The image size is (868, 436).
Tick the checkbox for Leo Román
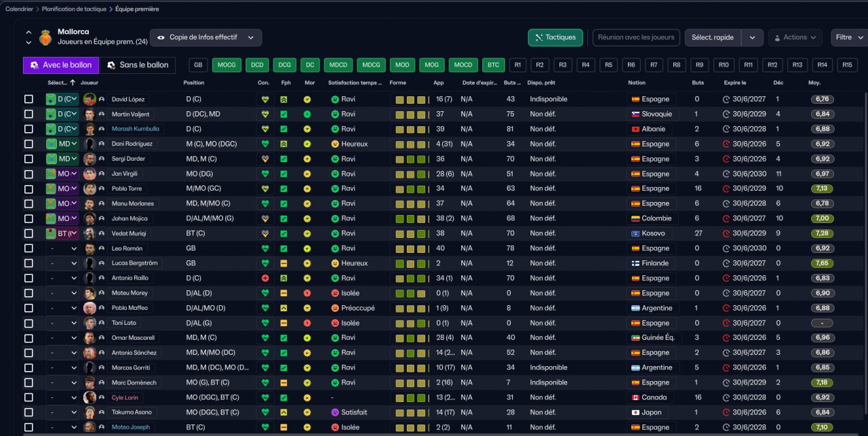point(28,248)
